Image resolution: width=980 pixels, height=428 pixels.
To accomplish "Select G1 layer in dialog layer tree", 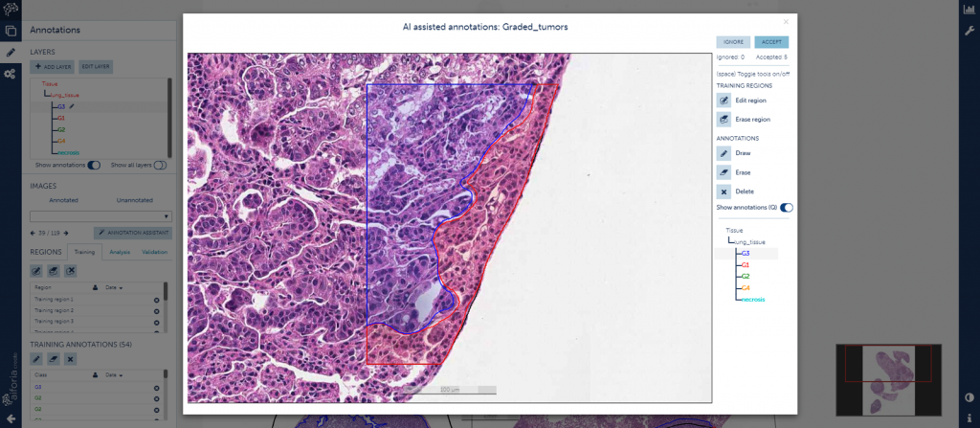I will [x=746, y=264].
